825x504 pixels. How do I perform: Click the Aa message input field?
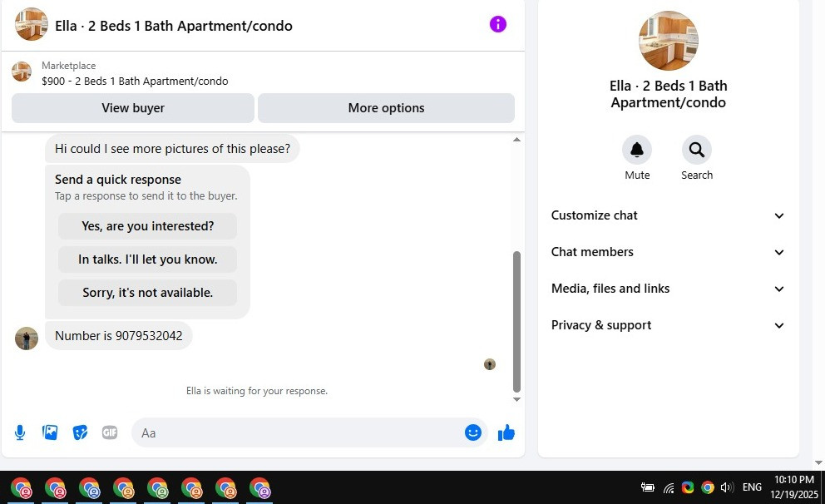[297, 432]
